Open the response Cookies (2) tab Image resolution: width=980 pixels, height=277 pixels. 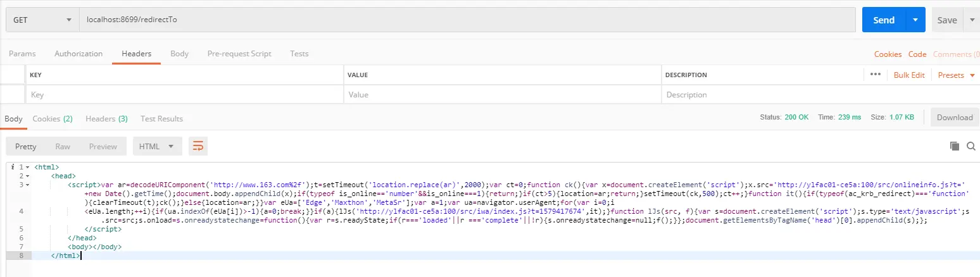(x=53, y=118)
